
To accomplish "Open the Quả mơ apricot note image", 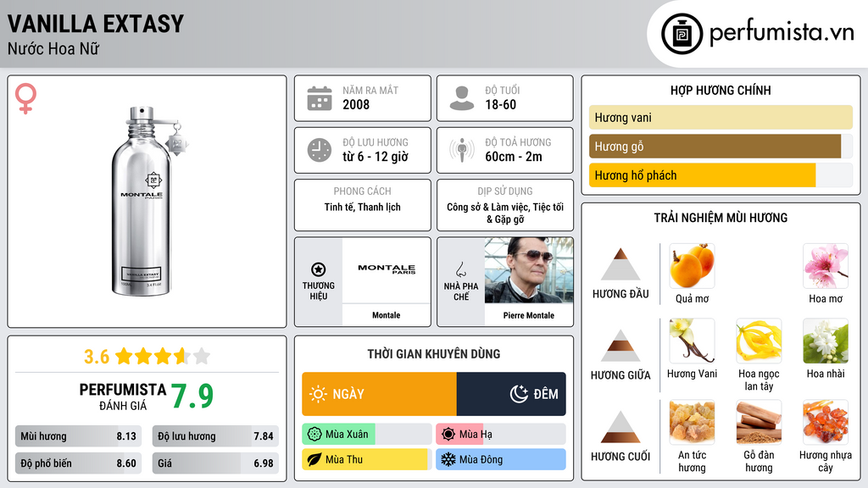I will click(x=692, y=265).
